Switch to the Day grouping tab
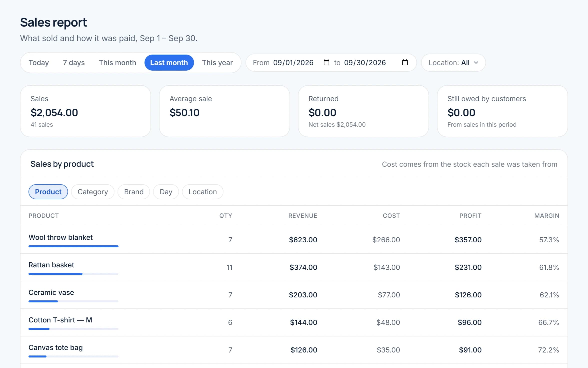Viewport: 588px width, 368px height. coord(166,192)
